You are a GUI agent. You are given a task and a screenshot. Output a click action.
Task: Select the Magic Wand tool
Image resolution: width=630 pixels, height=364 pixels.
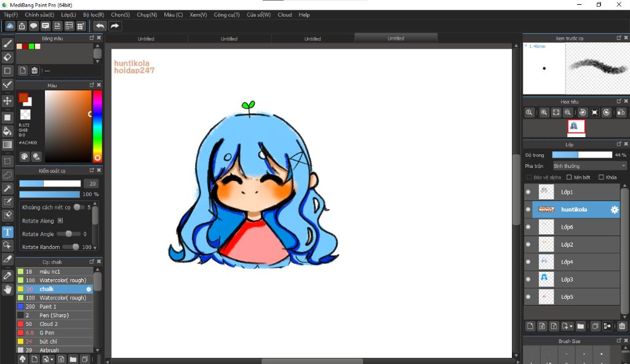click(x=7, y=188)
